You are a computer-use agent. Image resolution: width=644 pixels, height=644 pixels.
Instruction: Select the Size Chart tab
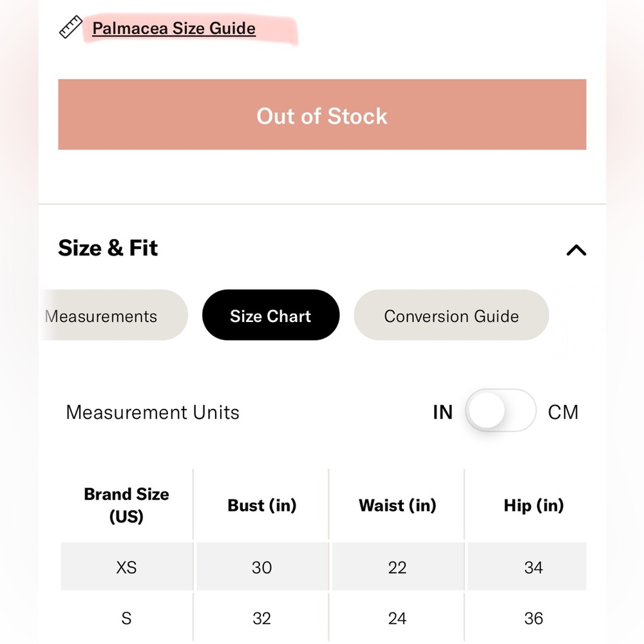pos(270,315)
